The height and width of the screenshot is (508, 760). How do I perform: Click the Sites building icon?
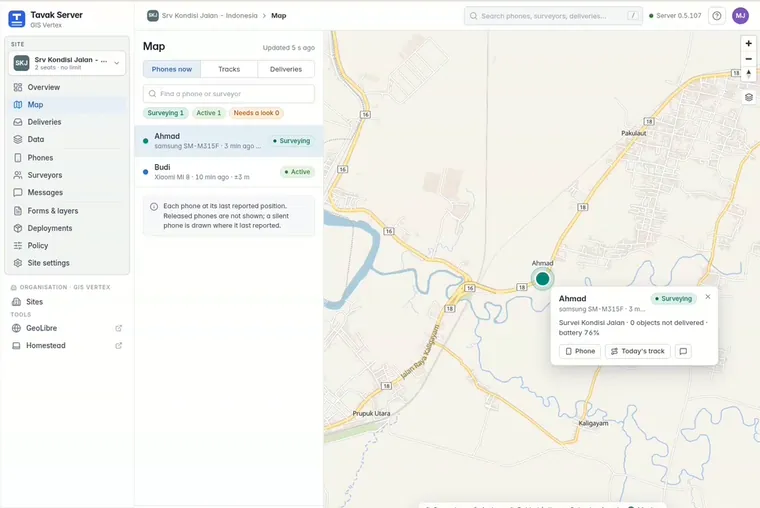[x=16, y=302]
